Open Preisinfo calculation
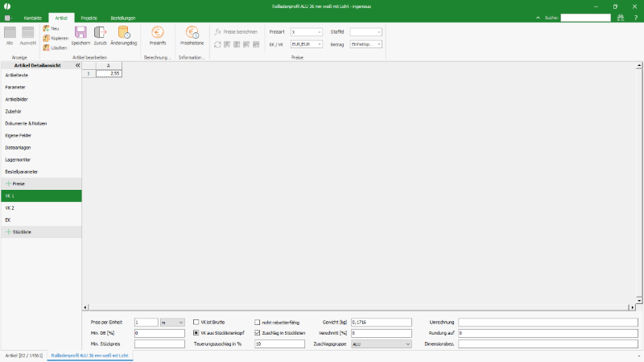 (x=158, y=35)
